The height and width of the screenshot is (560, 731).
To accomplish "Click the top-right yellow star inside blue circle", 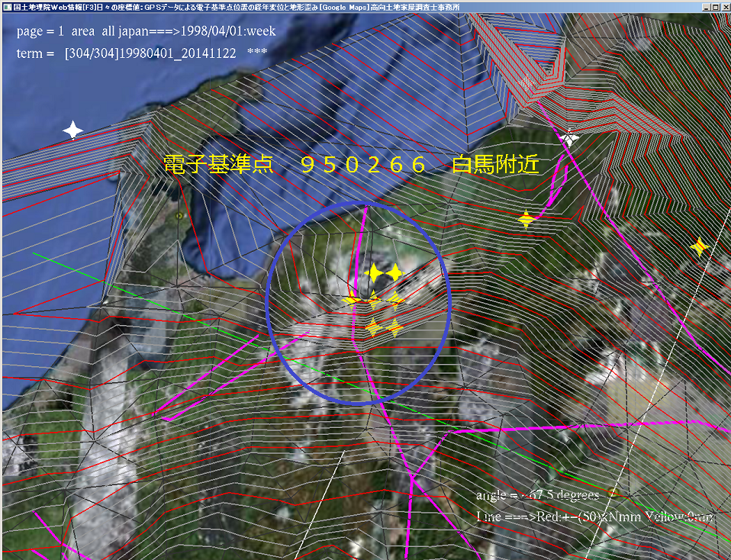I will (x=394, y=272).
